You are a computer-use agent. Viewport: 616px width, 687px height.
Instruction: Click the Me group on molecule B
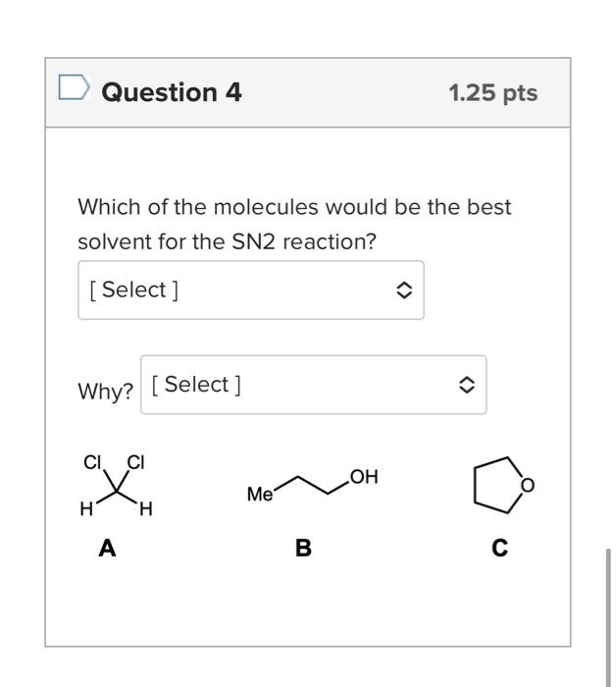click(260, 495)
